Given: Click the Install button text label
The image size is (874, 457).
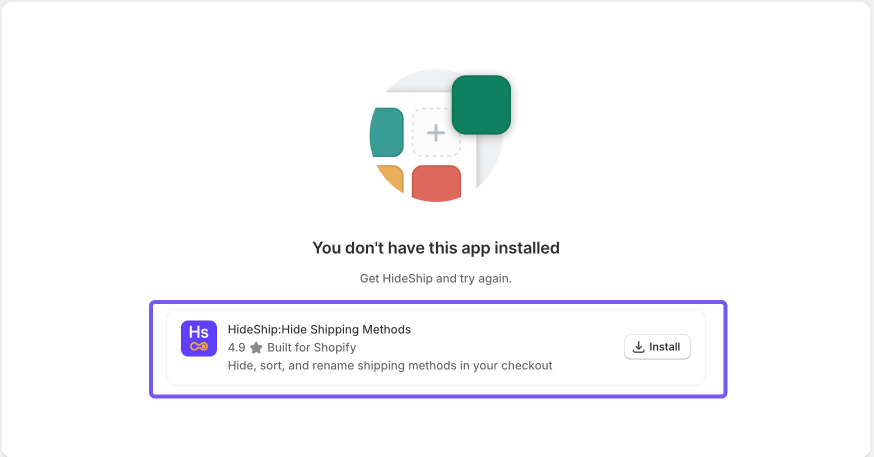Looking at the screenshot, I should [665, 347].
